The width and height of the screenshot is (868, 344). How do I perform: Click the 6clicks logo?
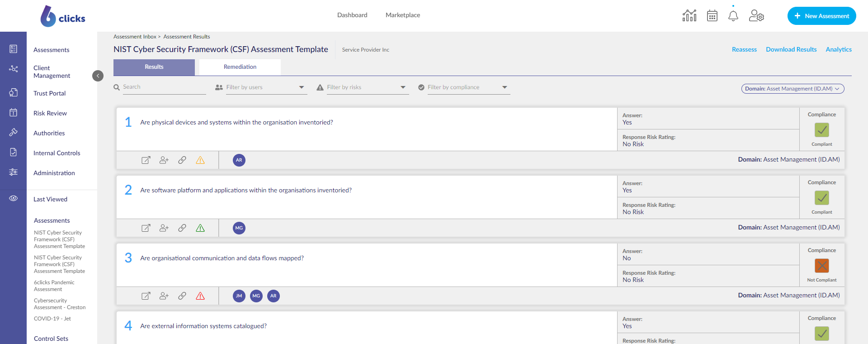pyautogui.click(x=63, y=16)
